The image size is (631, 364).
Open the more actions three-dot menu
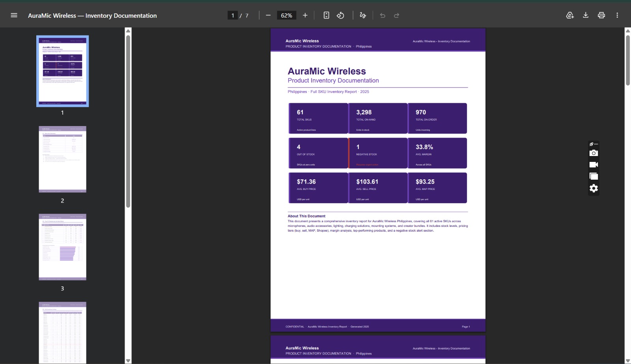tap(617, 15)
